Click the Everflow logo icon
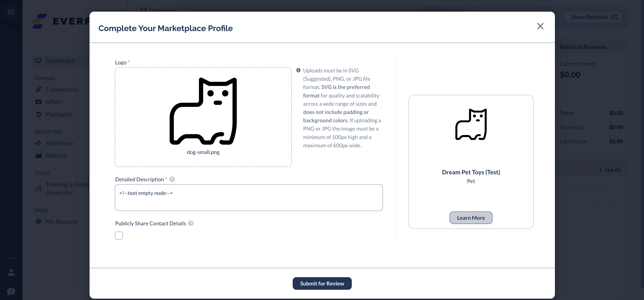The height and width of the screenshot is (300, 644). click(x=39, y=21)
